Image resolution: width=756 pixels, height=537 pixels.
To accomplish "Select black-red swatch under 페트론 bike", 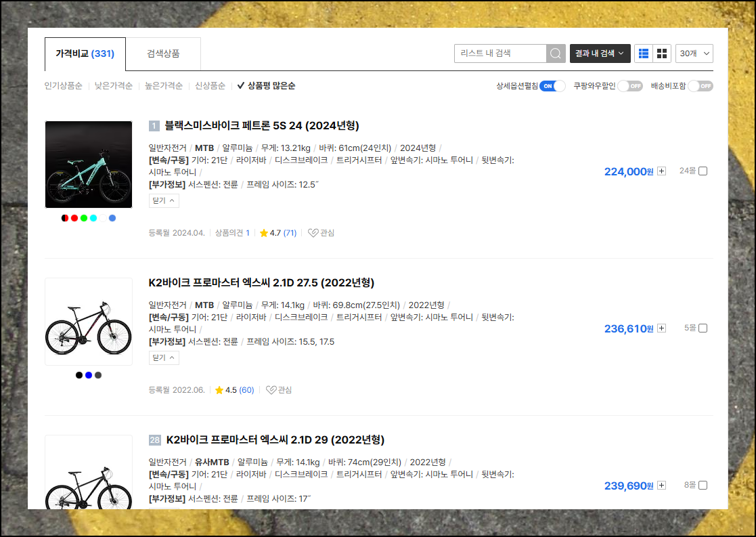I will pos(64,218).
